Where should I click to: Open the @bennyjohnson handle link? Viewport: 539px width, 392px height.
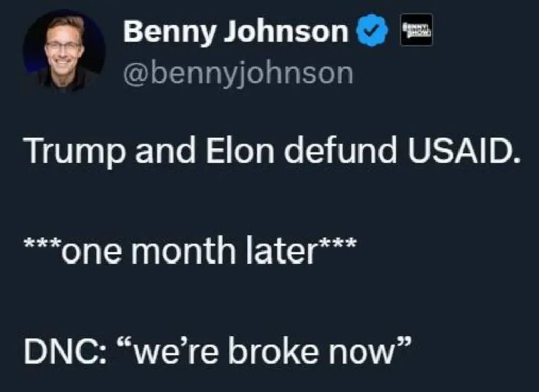pos(238,74)
